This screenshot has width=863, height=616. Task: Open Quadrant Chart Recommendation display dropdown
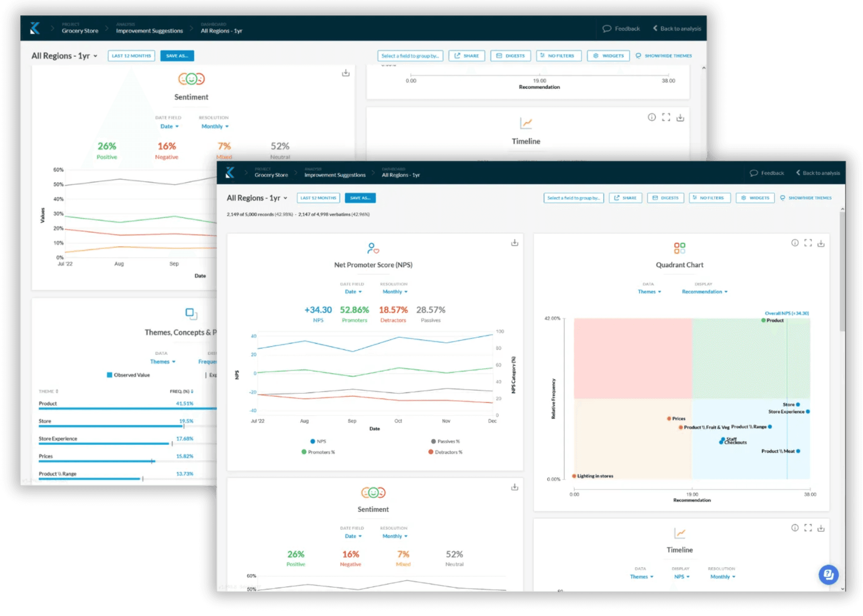tap(704, 292)
